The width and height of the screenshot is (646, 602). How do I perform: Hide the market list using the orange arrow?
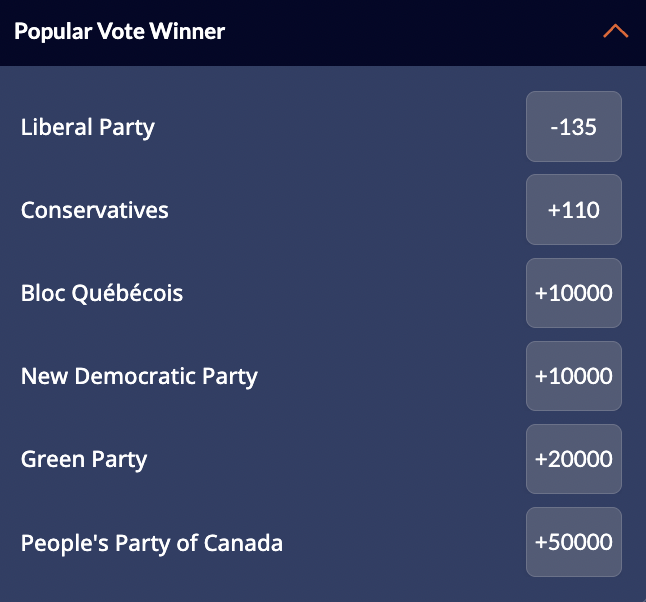point(616,31)
